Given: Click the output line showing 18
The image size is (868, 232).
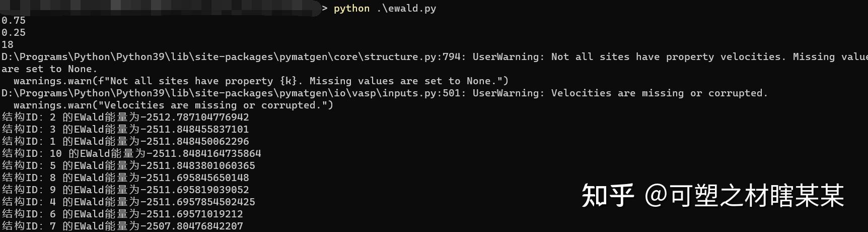Looking at the screenshot, I should [x=8, y=44].
